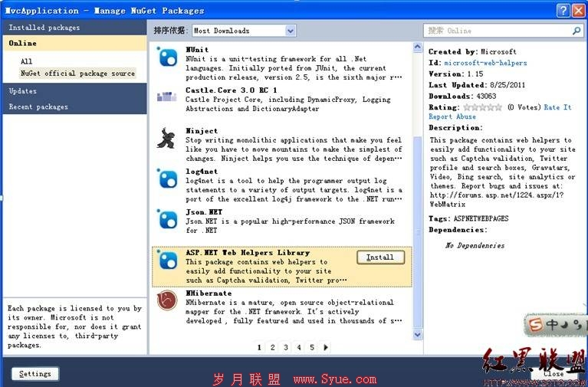The height and width of the screenshot is (387, 588).
Task: Click the Sogou input method icon
Action: coord(535,325)
